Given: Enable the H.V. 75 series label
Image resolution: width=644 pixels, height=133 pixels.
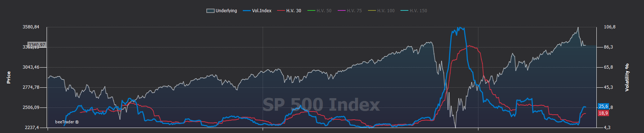Looking at the screenshot, I should coord(354,11).
